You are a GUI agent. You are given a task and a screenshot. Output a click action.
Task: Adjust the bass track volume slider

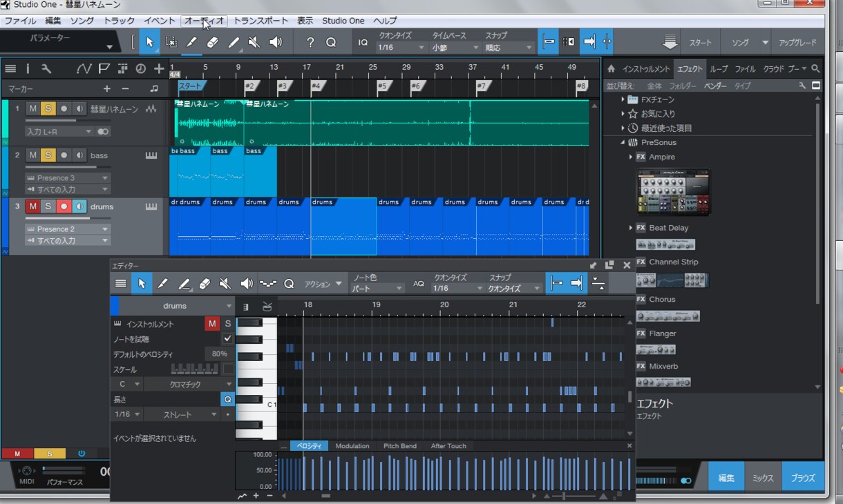click(68, 166)
